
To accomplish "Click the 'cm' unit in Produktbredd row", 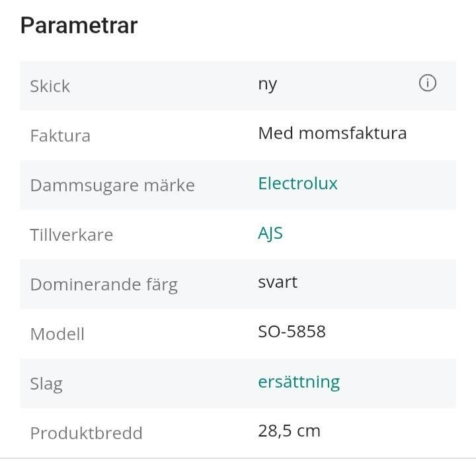I will tap(309, 431).
